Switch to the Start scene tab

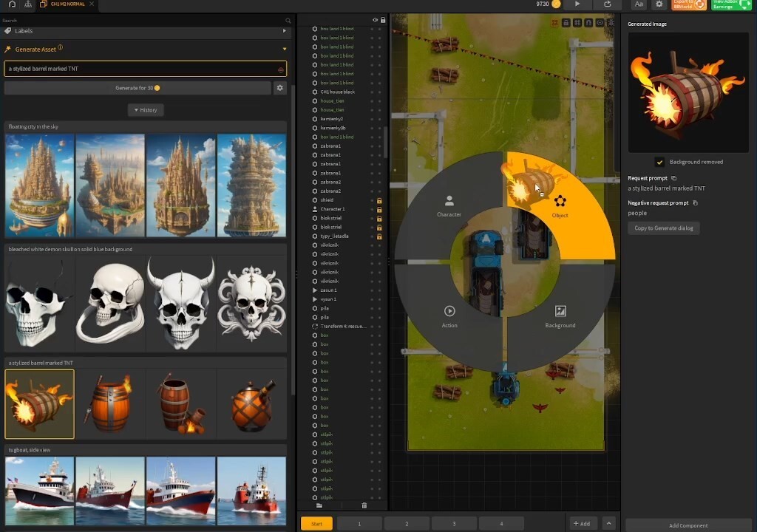point(316,523)
